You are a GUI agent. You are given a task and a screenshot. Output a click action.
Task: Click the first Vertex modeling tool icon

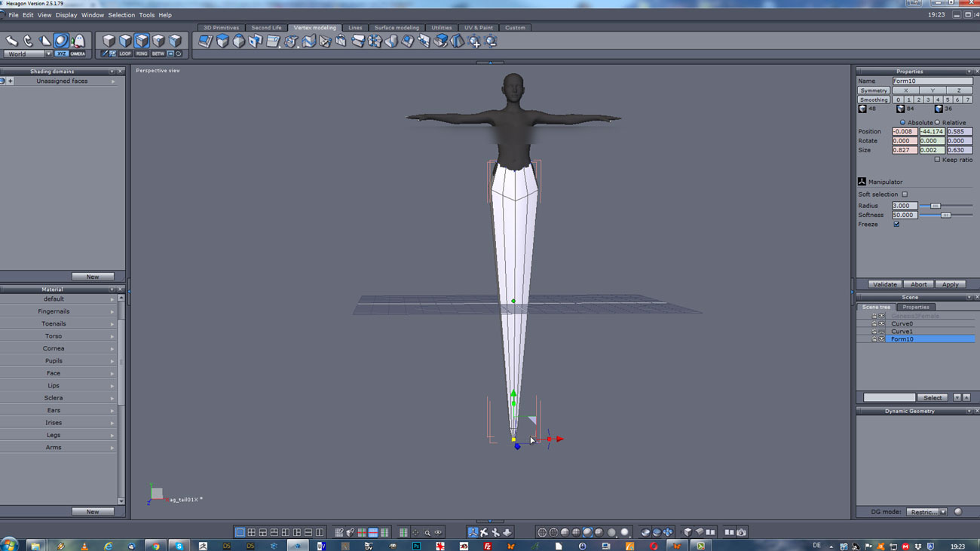(206, 41)
